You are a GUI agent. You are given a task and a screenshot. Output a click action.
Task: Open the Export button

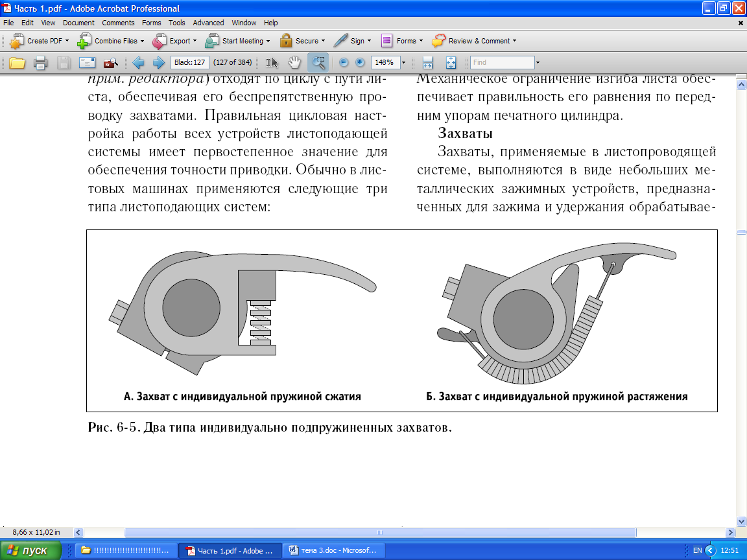[x=174, y=41]
